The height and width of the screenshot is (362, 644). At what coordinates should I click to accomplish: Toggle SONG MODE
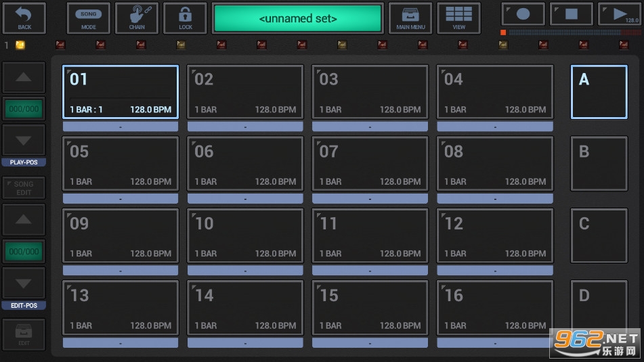pyautogui.click(x=88, y=18)
